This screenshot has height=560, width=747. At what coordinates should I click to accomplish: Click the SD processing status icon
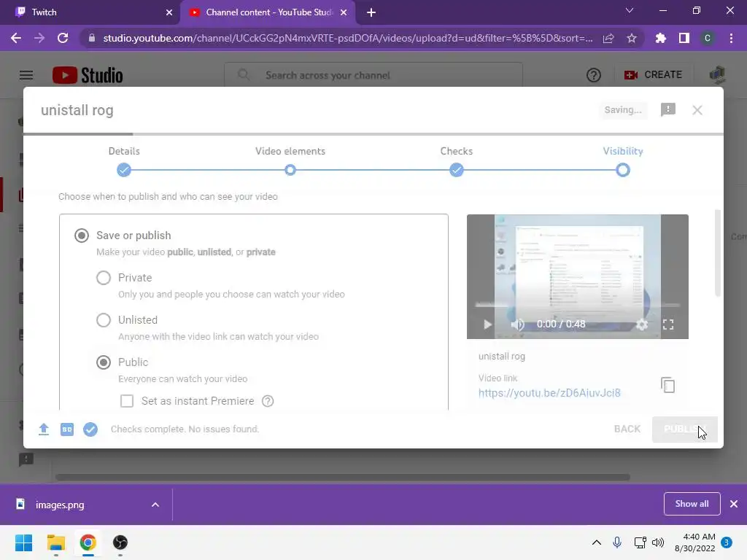(67, 429)
